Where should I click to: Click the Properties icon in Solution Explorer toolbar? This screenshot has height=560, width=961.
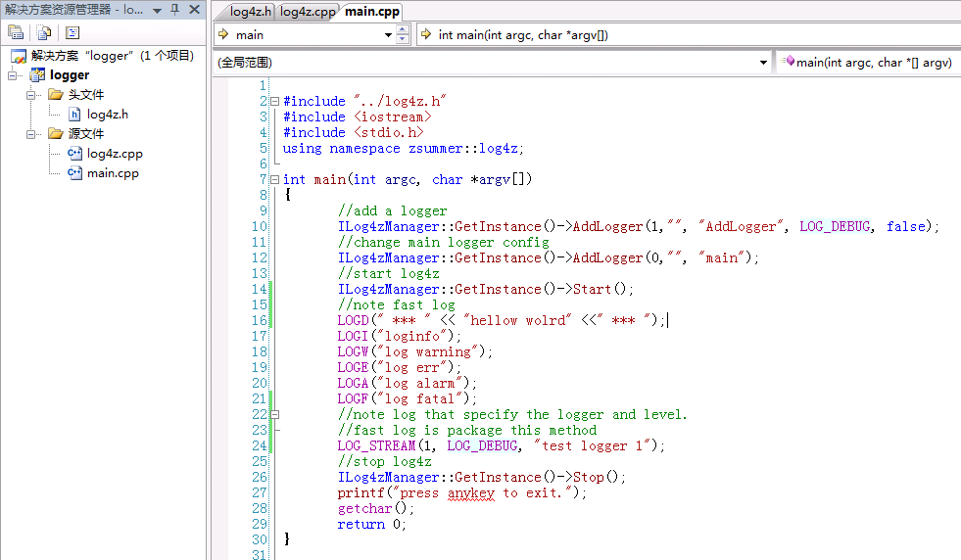16,32
